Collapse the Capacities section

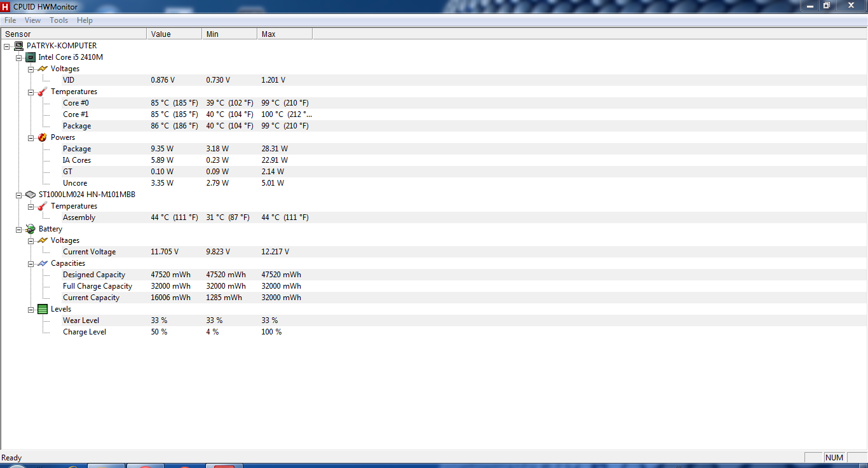(x=31, y=263)
